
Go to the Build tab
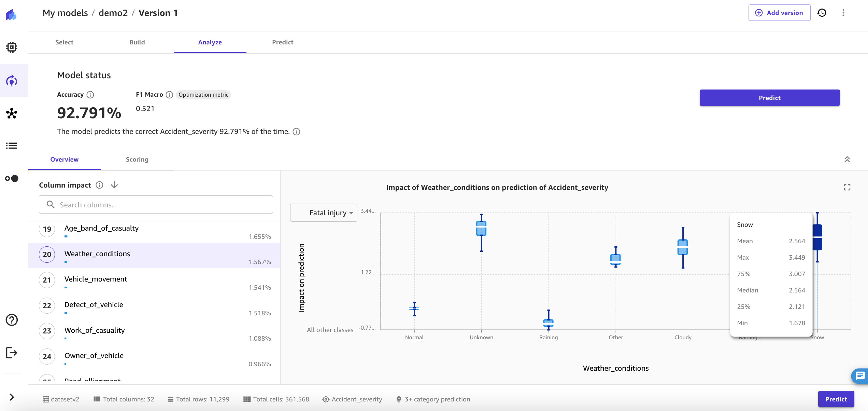point(137,42)
